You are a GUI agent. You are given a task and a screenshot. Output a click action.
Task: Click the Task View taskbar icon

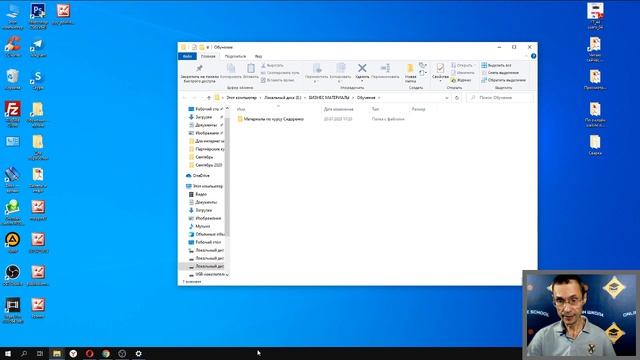coord(40,353)
